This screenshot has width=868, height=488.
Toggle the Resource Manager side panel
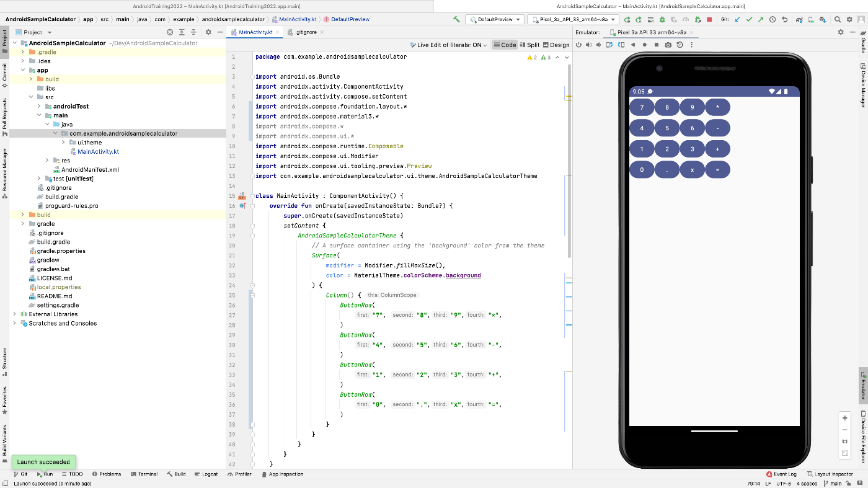coord(4,174)
